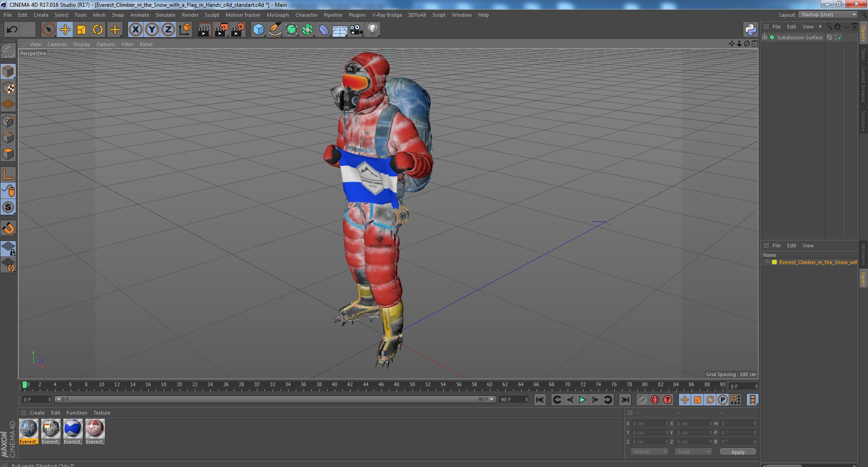Click the yellow layer color swatch
Image resolution: width=868 pixels, height=467 pixels.
pyautogui.click(x=774, y=262)
